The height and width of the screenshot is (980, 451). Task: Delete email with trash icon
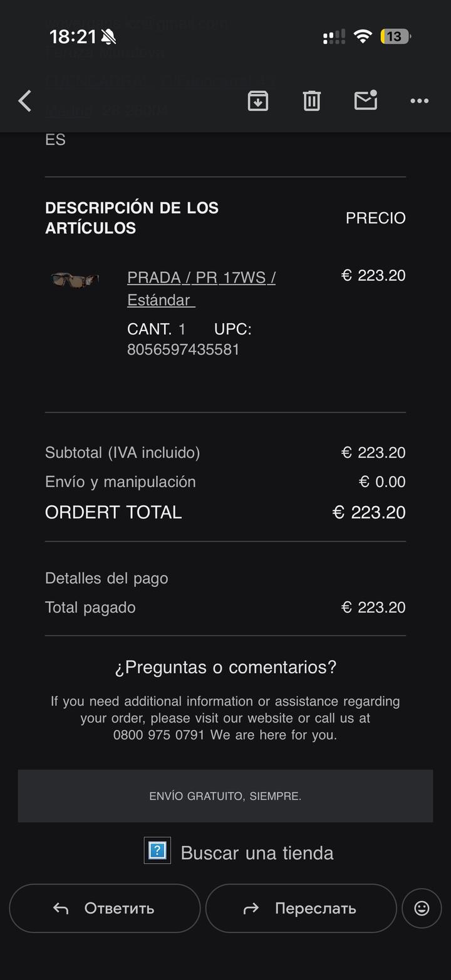click(x=312, y=101)
